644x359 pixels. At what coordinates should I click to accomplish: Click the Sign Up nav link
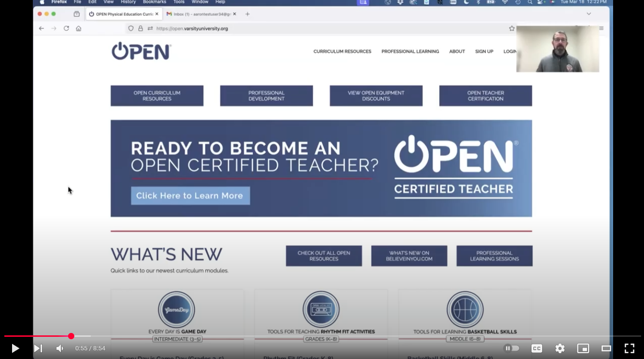point(484,52)
